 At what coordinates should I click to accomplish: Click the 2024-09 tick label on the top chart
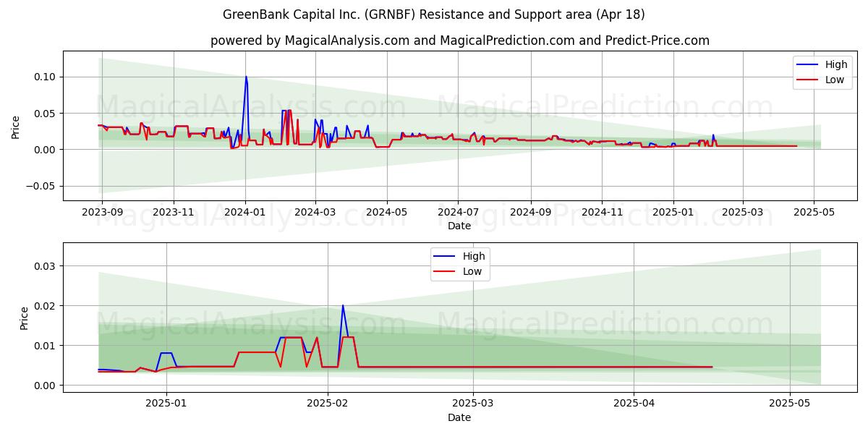point(532,212)
